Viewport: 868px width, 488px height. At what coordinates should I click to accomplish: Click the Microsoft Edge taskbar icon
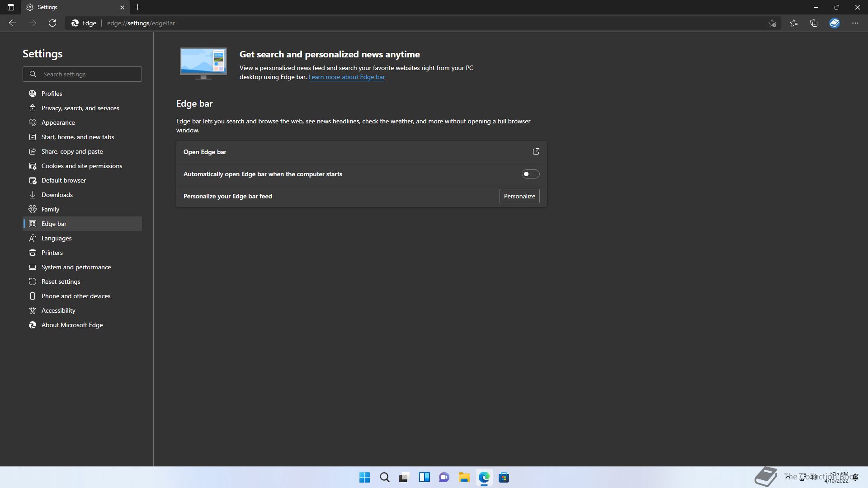click(x=484, y=477)
